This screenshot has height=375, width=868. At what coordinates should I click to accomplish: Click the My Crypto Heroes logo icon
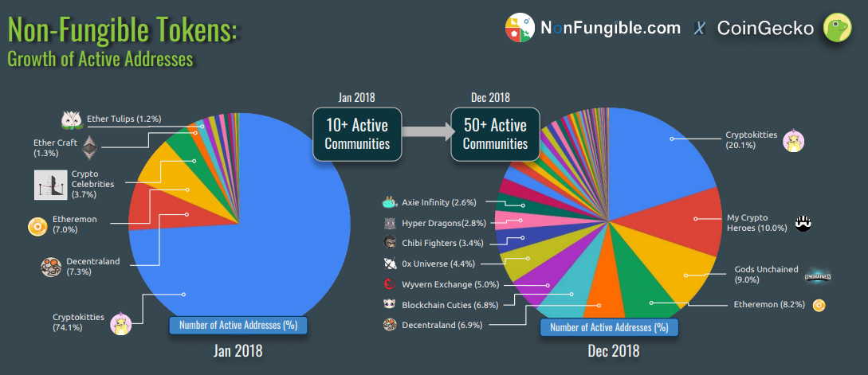click(804, 223)
